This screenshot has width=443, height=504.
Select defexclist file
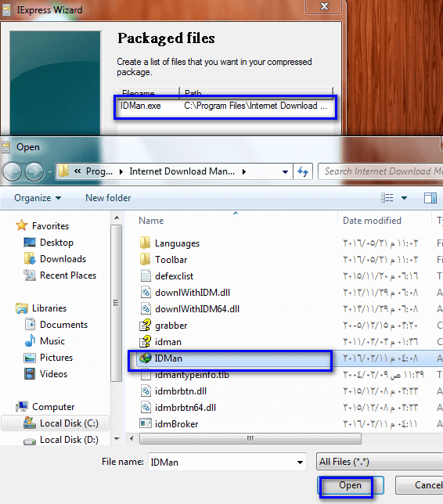pyautogui.click(x=174, y=276)
